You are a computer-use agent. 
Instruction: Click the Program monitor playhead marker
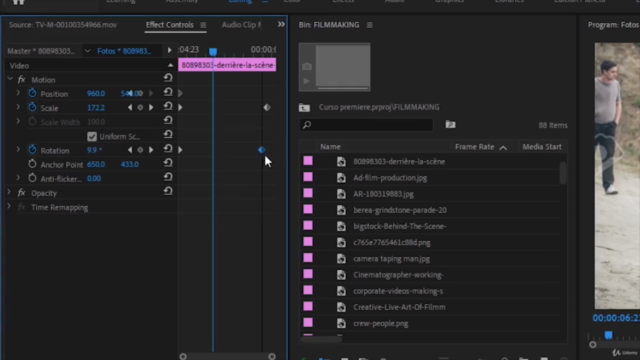(609, 335)
